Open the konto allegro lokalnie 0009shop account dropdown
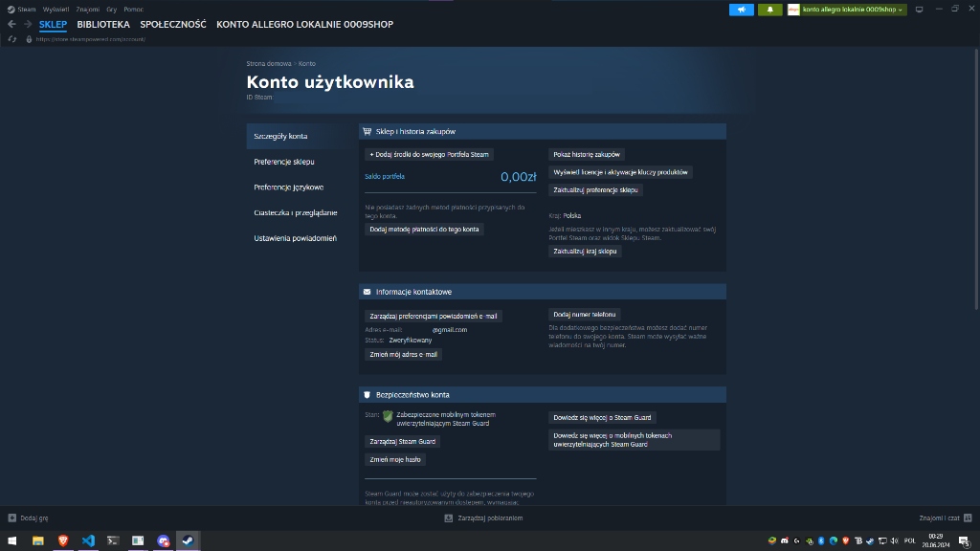 tap(850, 9)
